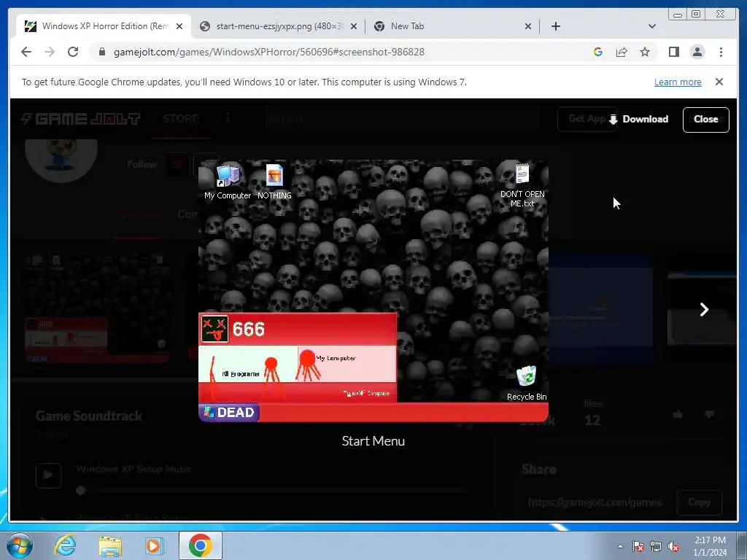The width and height of the screenshot is (747, 560).
Task: Close the screenshot lightbox
Action: (x=705, y=120)
